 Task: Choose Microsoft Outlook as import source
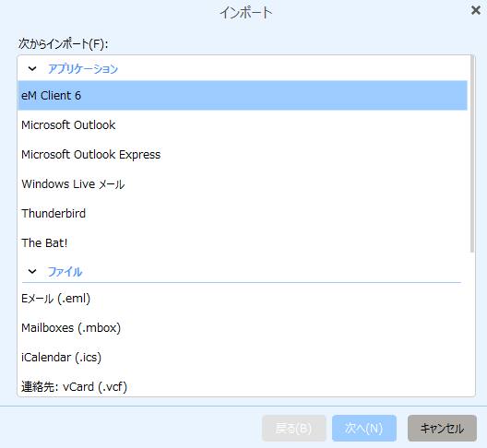tap(243, 124)
